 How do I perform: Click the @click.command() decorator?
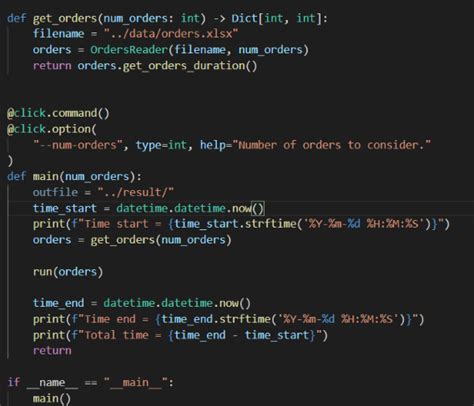point(58,113)
